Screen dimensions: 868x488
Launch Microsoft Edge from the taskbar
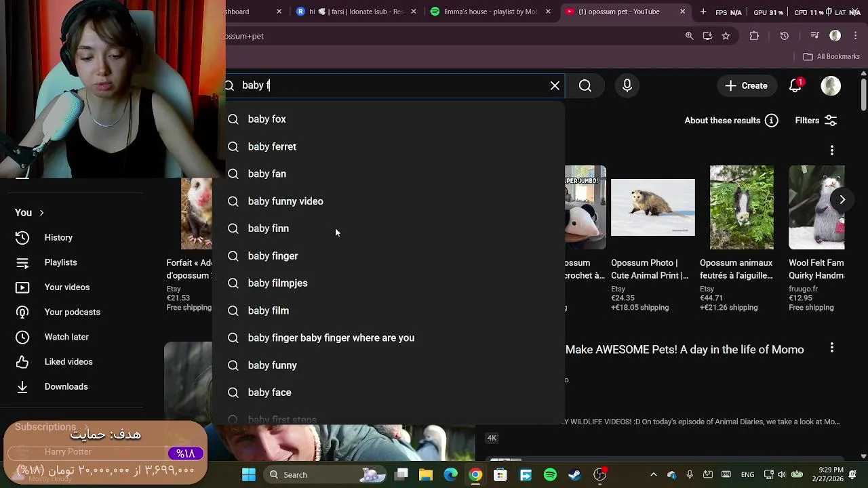point(451,474)
